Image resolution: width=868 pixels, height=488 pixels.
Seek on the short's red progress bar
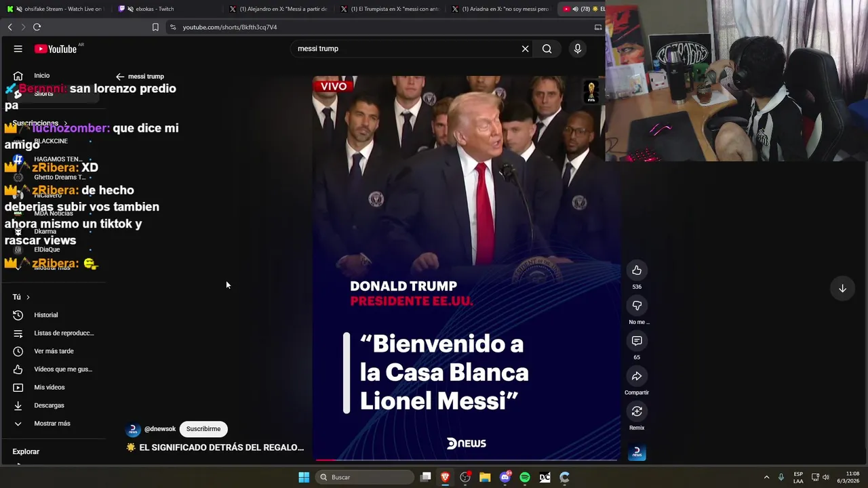coord(467,460)
